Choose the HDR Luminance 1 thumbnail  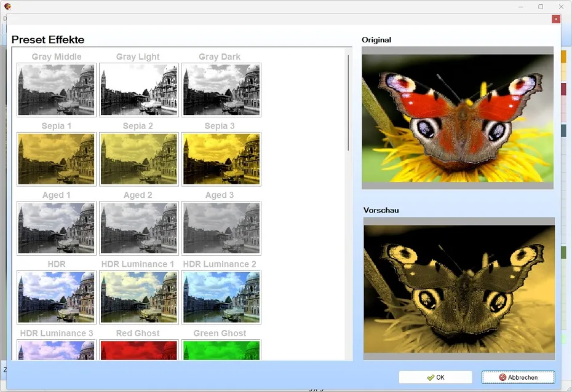139,297
